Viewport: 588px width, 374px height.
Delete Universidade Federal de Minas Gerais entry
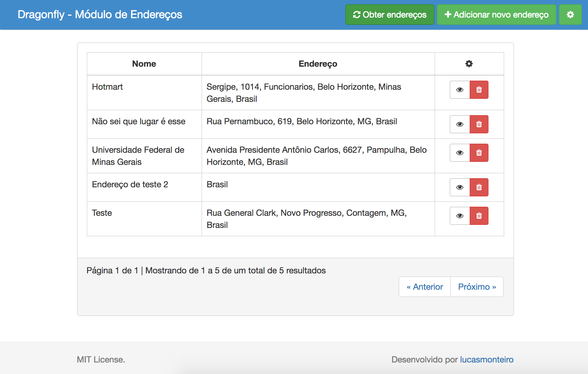click(x=479, y=153)
